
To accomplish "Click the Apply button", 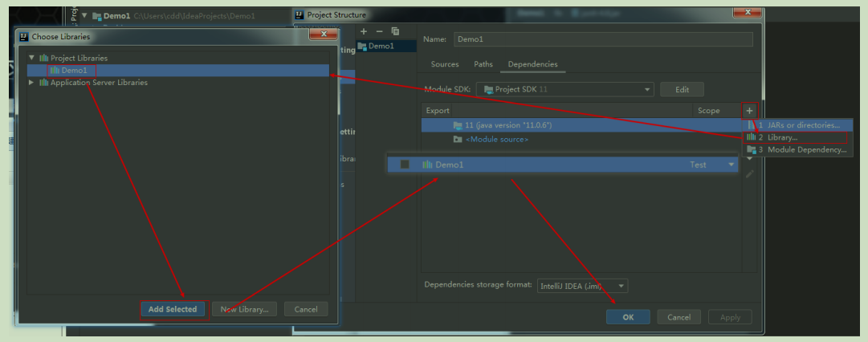I will coord(730,317).
